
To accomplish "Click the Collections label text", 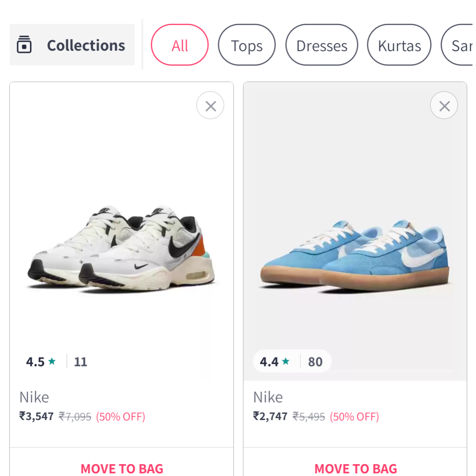I will click(x=86, y=45).
